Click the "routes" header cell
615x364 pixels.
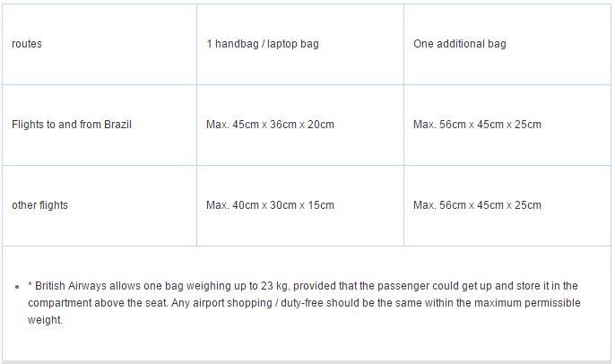pyautogui.click(x=27, y=44)
